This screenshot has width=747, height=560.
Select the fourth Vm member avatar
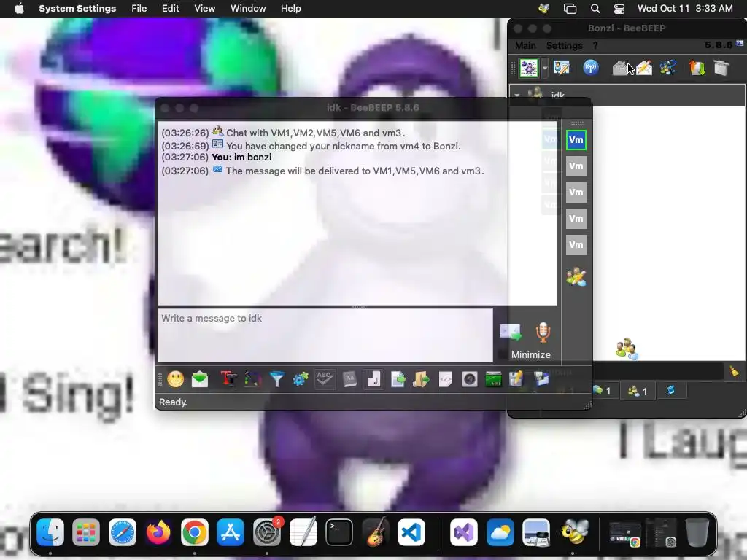[x=576, y=219]
